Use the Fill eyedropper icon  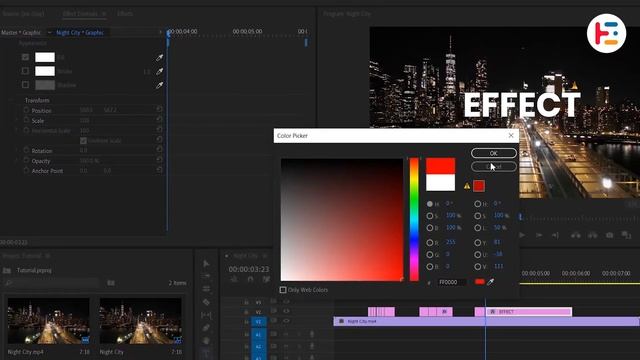[x=160, y=58]
